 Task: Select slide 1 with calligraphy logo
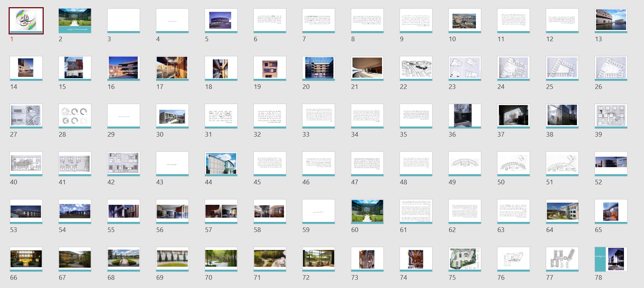click(26, 21)
